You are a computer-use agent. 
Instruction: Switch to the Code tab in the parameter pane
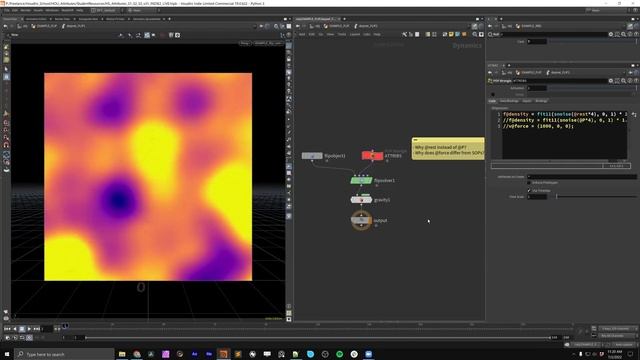[x=492, y=101]
